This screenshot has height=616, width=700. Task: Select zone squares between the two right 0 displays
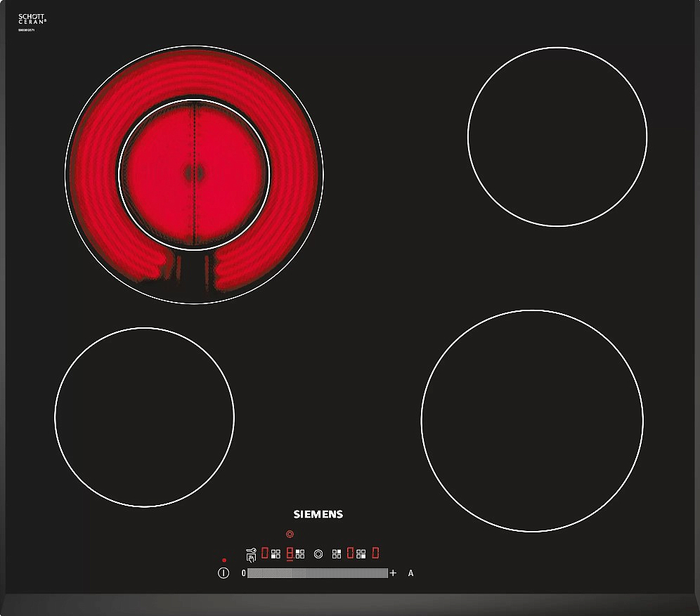[361, 553]
